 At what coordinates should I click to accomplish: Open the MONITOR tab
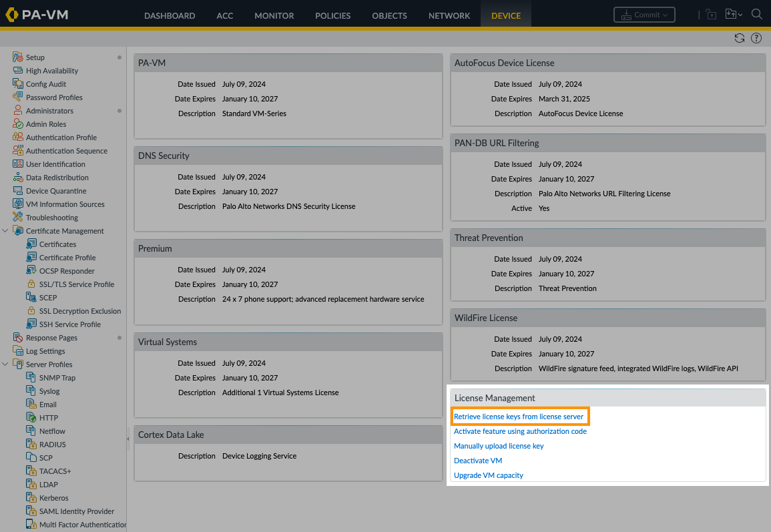pyautogui.click(x=274, y=15)
